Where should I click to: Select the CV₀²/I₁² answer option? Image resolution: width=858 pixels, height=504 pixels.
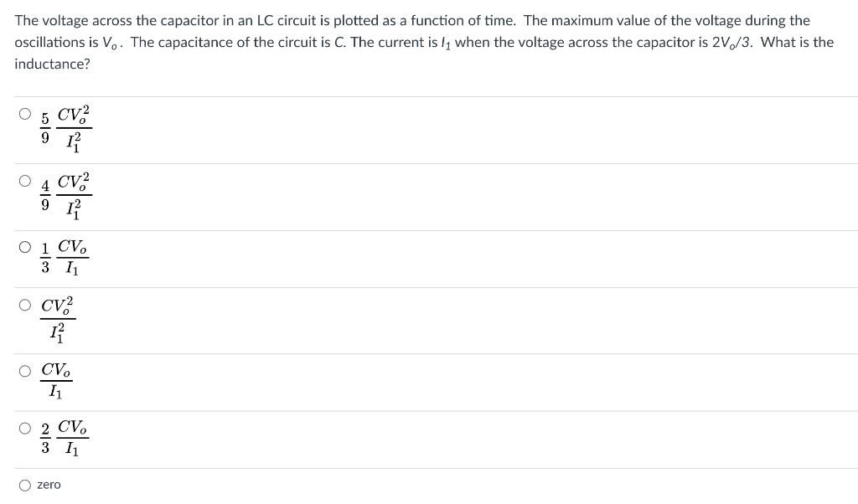pyautogui.click(x=24, y=304)
